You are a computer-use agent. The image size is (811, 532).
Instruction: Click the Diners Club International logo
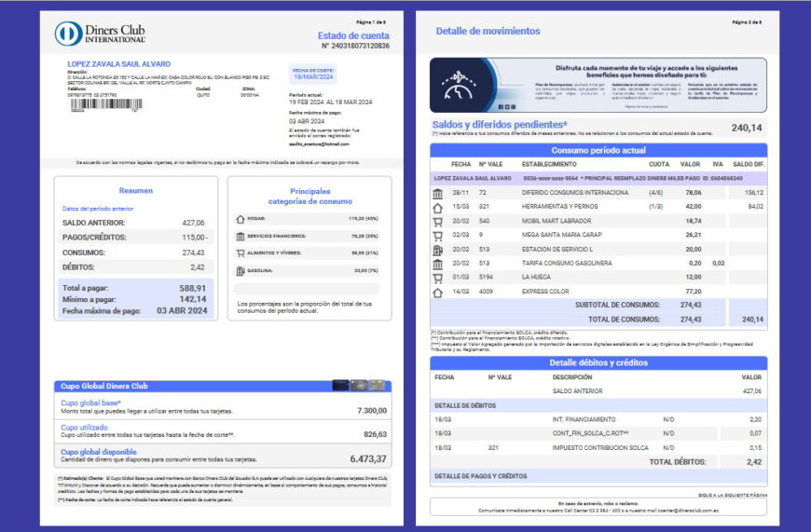(x=100, y=34)
